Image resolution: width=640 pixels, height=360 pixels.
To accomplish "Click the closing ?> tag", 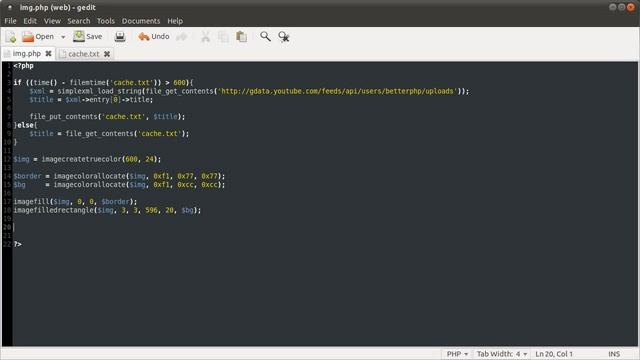I will tap(18, 244).
